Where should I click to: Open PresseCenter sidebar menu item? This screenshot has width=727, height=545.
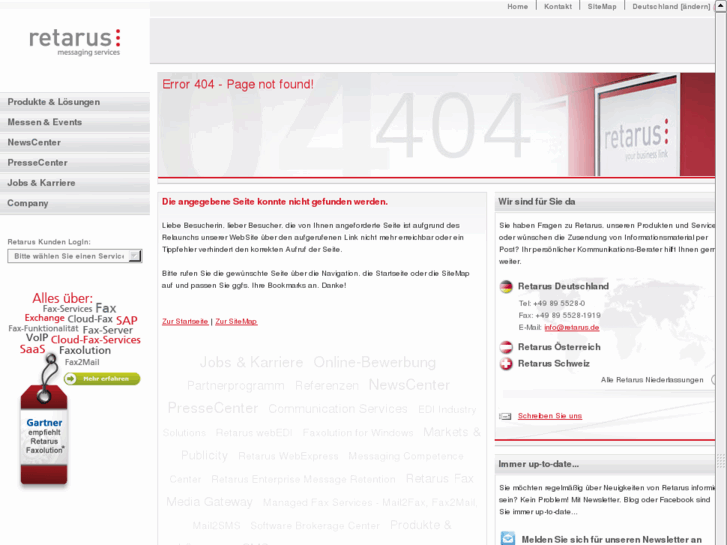point(75,163)
